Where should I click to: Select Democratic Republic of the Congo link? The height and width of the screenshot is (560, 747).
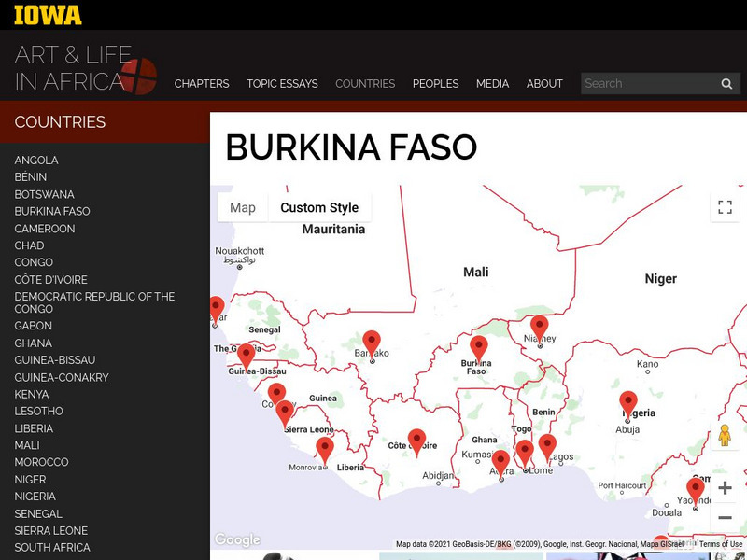tap(94, 302)
